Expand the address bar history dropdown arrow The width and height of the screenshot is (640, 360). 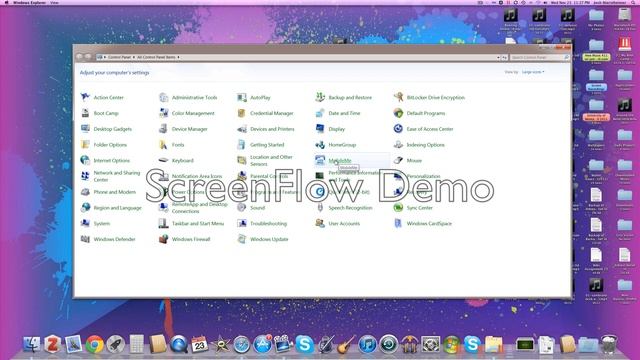coord(498,58)
